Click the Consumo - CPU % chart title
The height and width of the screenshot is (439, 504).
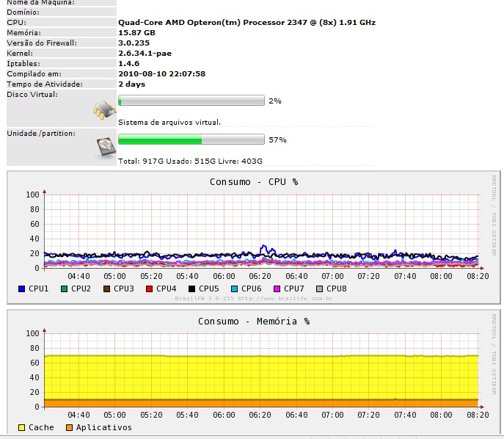(x=254, y=182)
